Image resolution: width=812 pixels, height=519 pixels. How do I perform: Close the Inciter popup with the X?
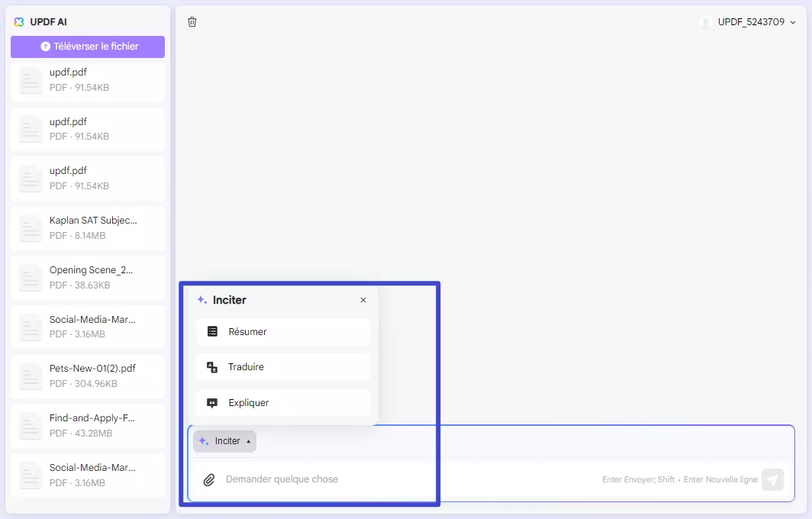click(x=363, y=300)
